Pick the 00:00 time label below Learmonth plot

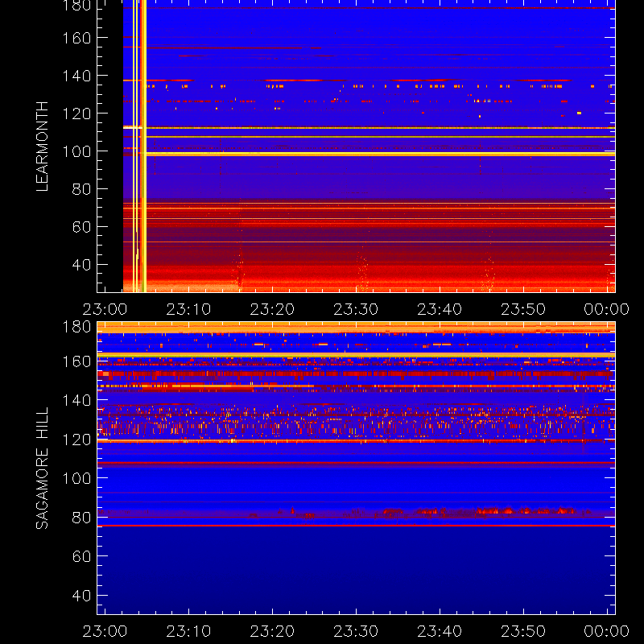(x=607, y=309)
